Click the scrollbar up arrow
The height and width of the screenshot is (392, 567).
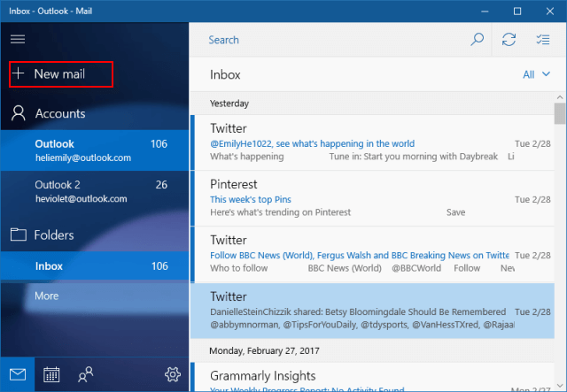(x=560, y=97)
